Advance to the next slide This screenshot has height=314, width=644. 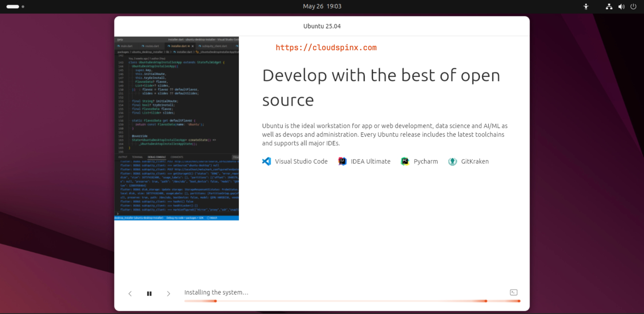point(169,294)
